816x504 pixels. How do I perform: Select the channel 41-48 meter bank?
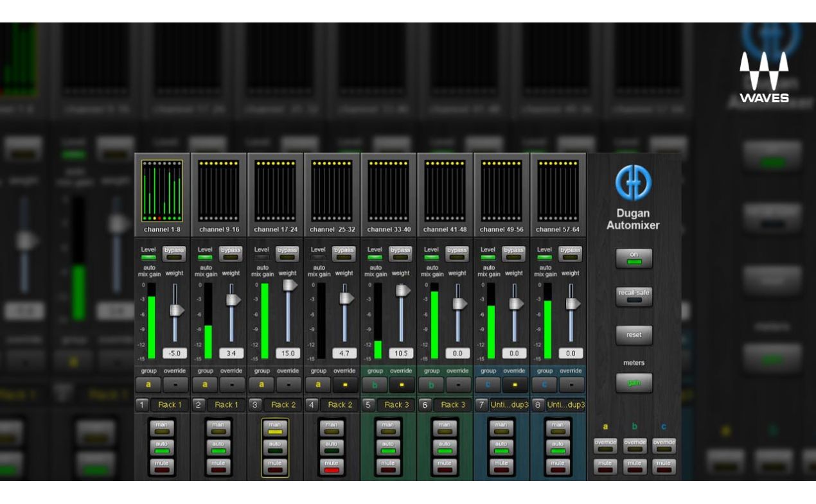445,191
